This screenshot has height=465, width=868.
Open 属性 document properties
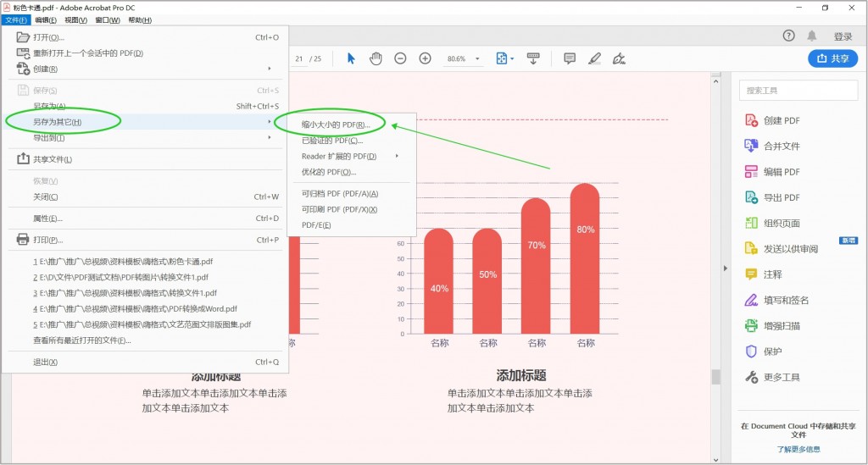click(146, 219)
